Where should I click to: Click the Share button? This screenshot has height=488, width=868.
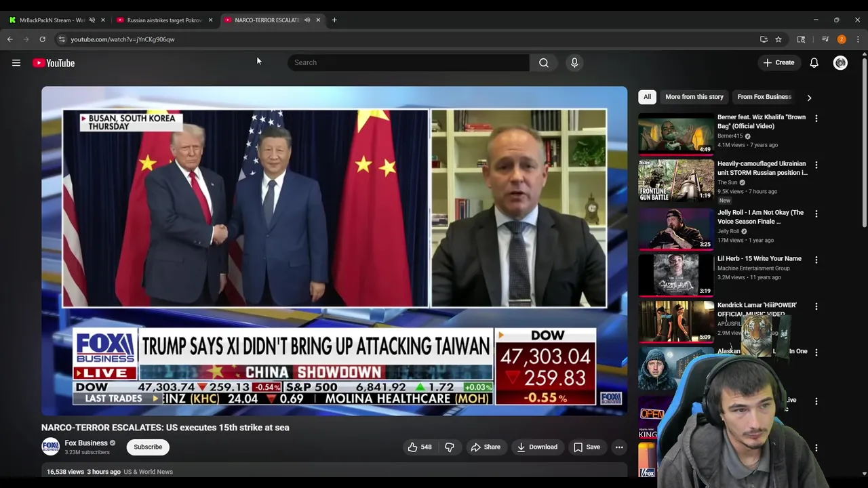tap(486, 447)
